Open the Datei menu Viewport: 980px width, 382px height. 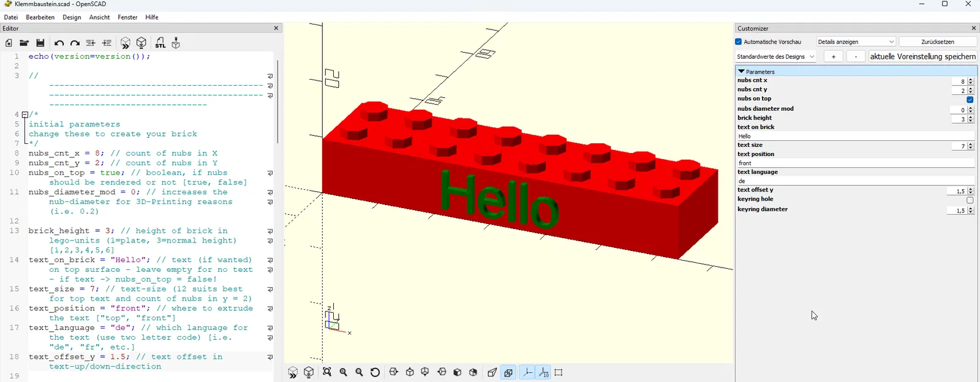pyautogui.click(x=11, y=17)
